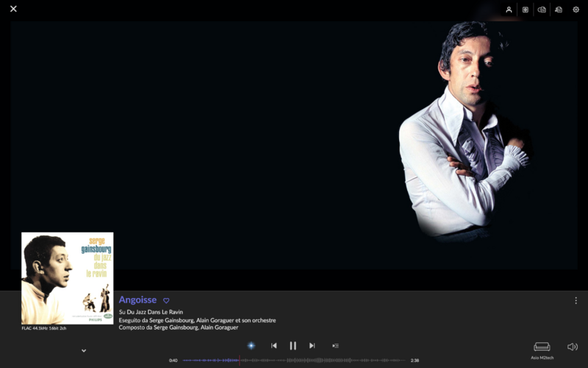Show the artist photo view
The height and width of the screenshot is (368, 588).
(x=509, y=10)
